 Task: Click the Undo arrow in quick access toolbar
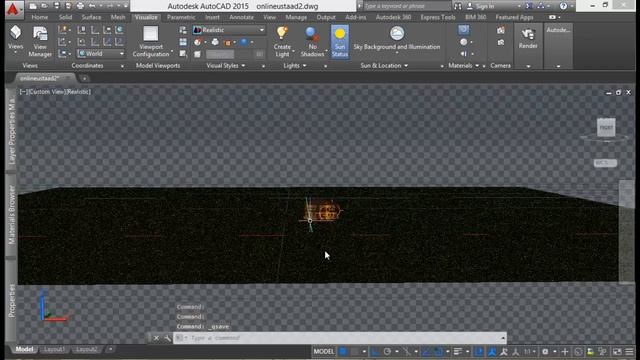[x=92, y=6]
